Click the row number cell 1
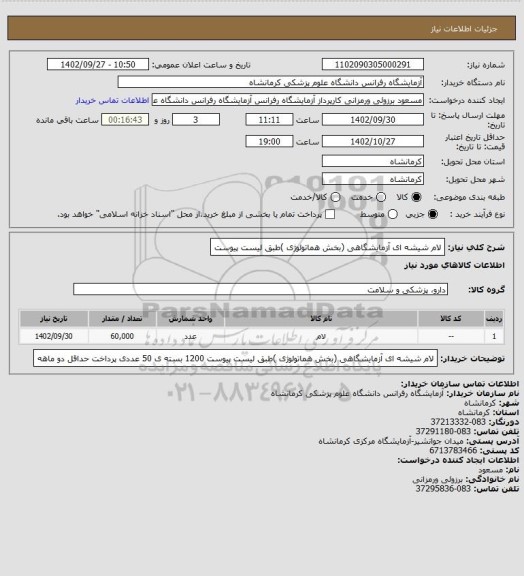The image size is (524, 576). [494, 336]
